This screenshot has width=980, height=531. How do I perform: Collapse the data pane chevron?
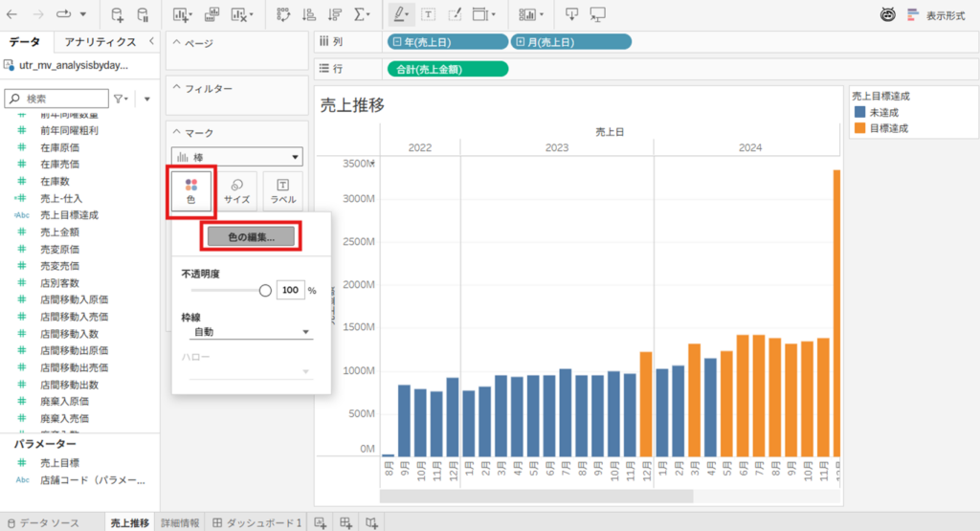(x=151, y=41)
